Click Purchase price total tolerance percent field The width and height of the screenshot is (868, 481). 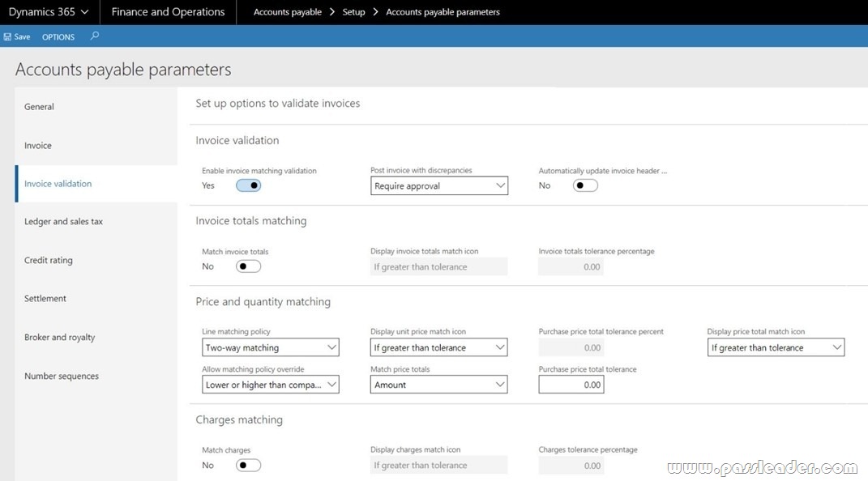(571, 347)
